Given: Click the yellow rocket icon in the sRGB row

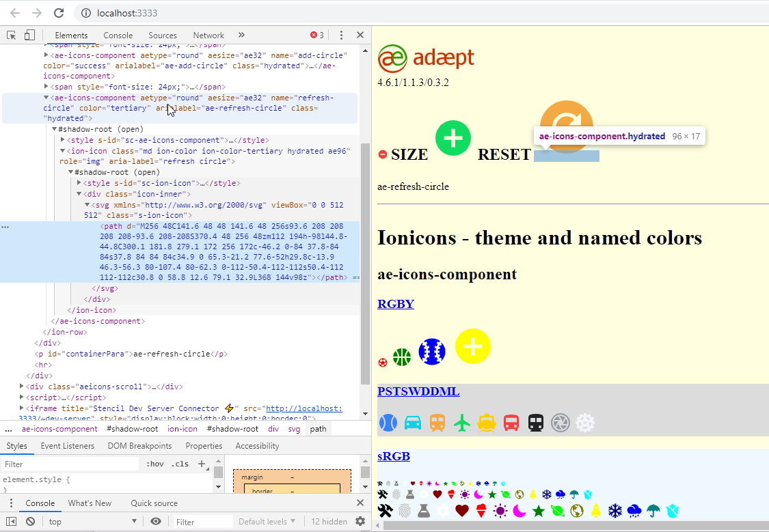Looking at the screenshot, I should coord(595,511).
